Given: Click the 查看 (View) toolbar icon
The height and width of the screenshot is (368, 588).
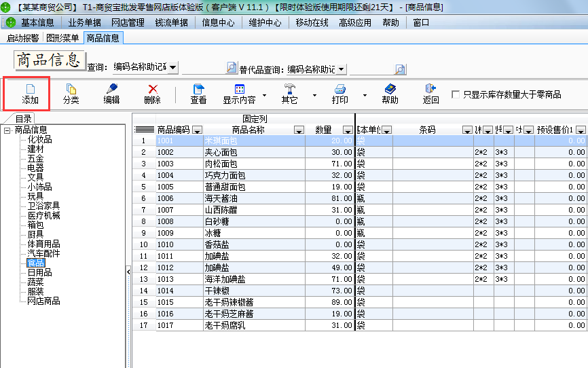Looking at the screenshot, I should pyautogui.click(x=198, y=89).
